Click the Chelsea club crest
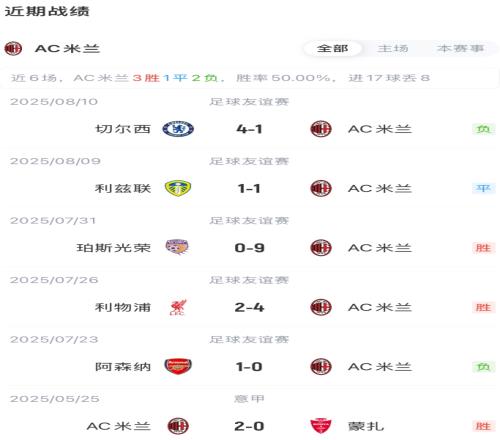The height and width of the screenshot is (440, 500). pyautogui.click(x=178, y=129)
